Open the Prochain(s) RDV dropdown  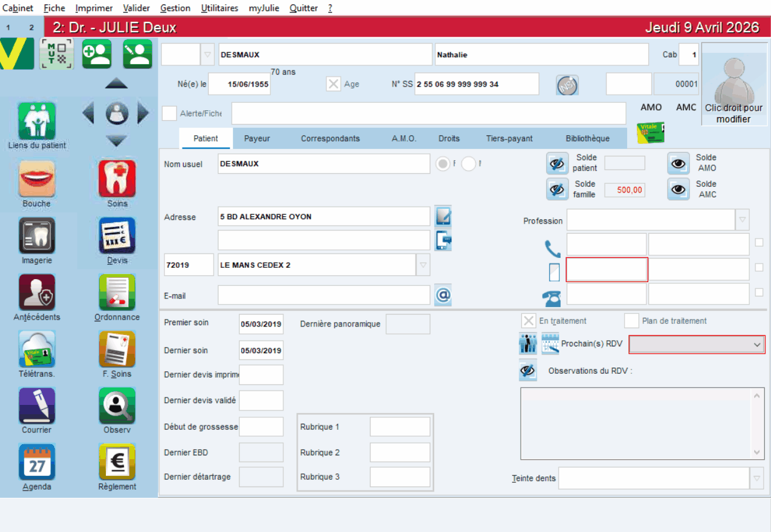pyautogui.click(x=757, y=344)
